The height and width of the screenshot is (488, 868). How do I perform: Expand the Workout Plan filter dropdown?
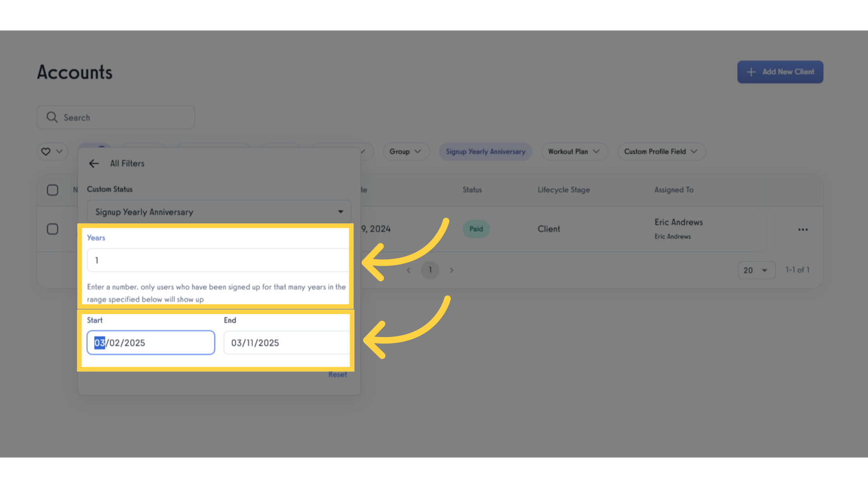pos(574,152)
